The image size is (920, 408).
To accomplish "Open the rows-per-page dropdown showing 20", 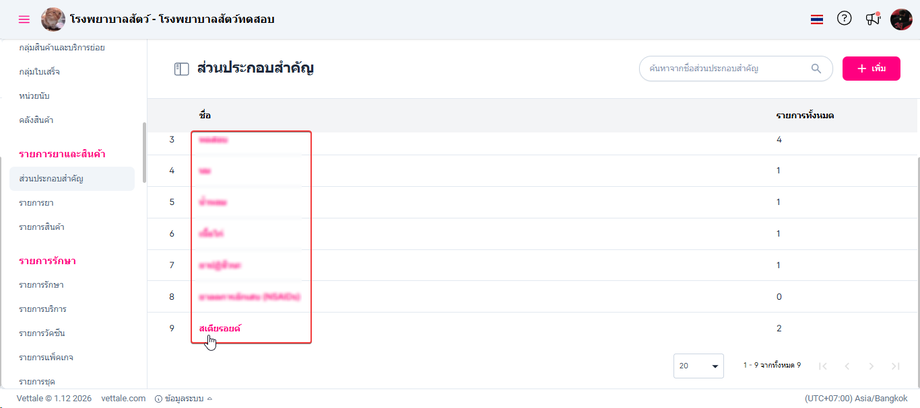I will [x=700, y=366].
